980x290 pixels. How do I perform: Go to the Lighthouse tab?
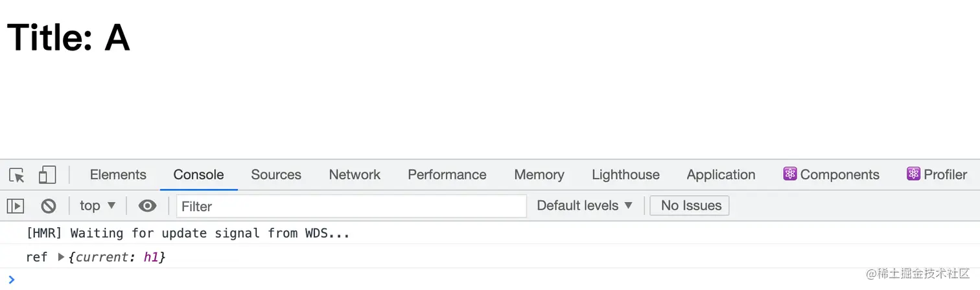tap(625, 175)
